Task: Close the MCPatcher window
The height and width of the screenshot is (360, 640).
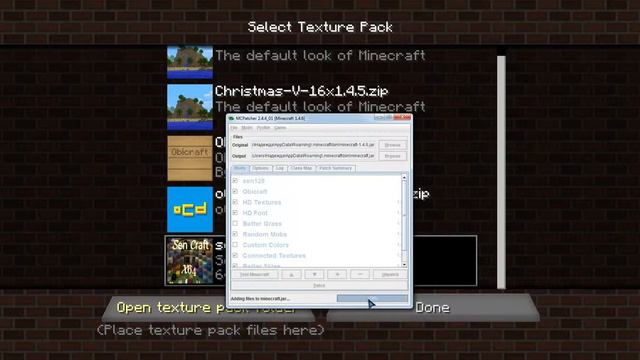Action: 402,118
